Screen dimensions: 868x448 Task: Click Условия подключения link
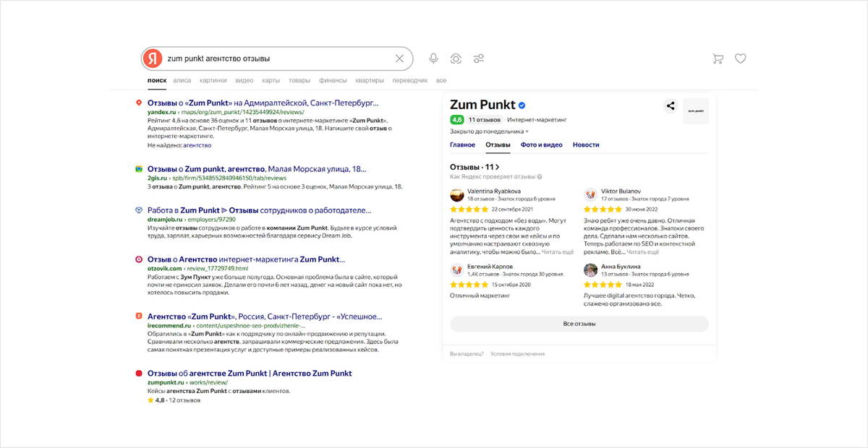517,354
